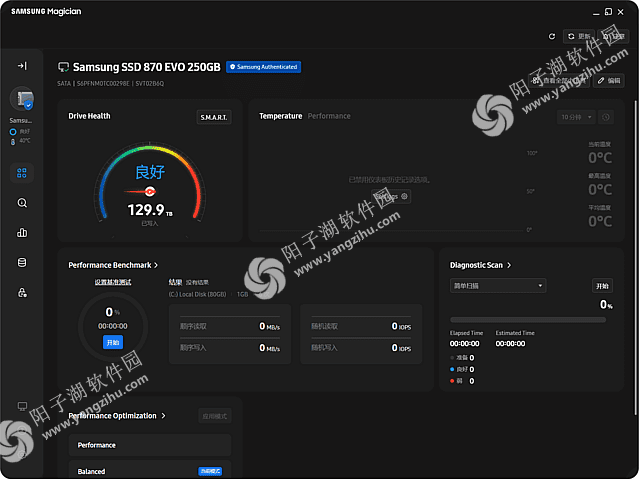Screen dimensions: 640x480
Task: Click the Drive Health card title
Action: click(89, 116)
